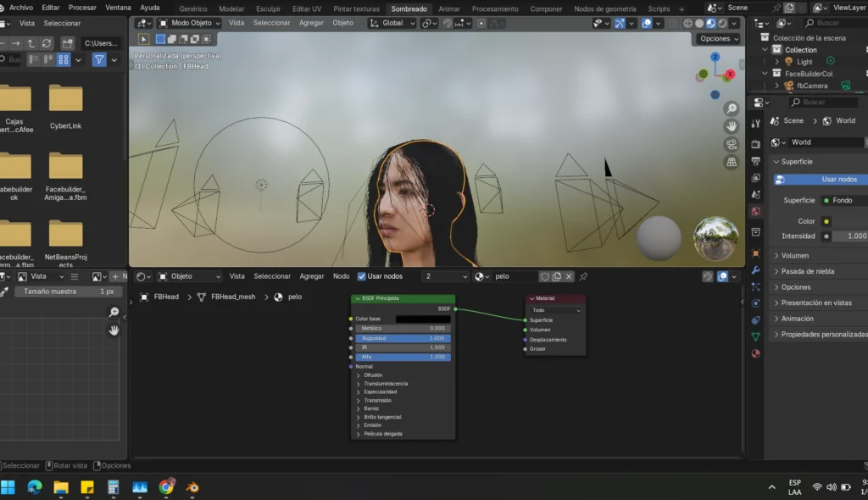
Task: Enable Rendered viewport shading mode
Action: 722,24
